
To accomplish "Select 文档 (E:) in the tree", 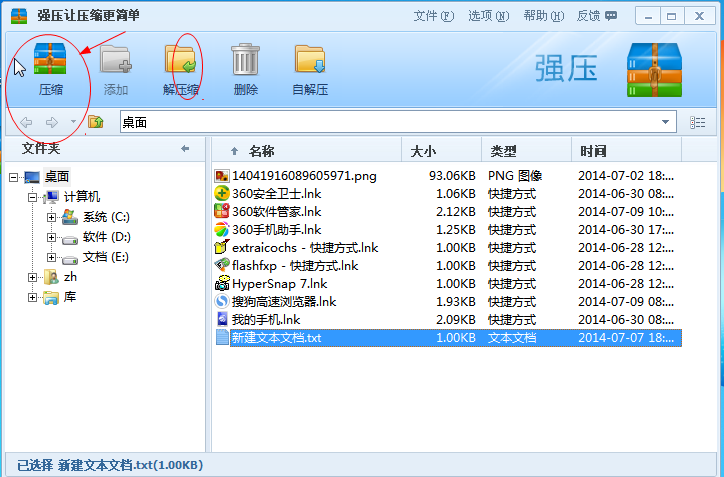I will tap(106, 257).
